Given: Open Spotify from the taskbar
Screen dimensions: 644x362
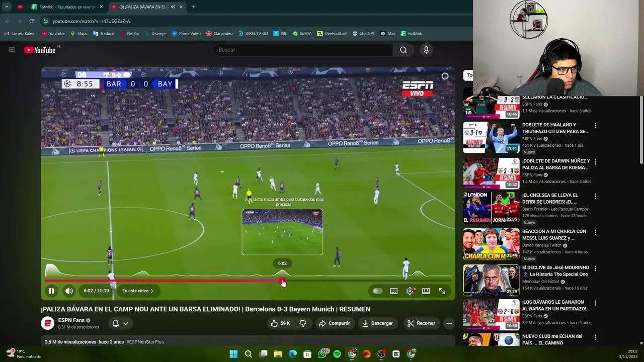Looking at the screenshot, I should click(x=337, y=354).
